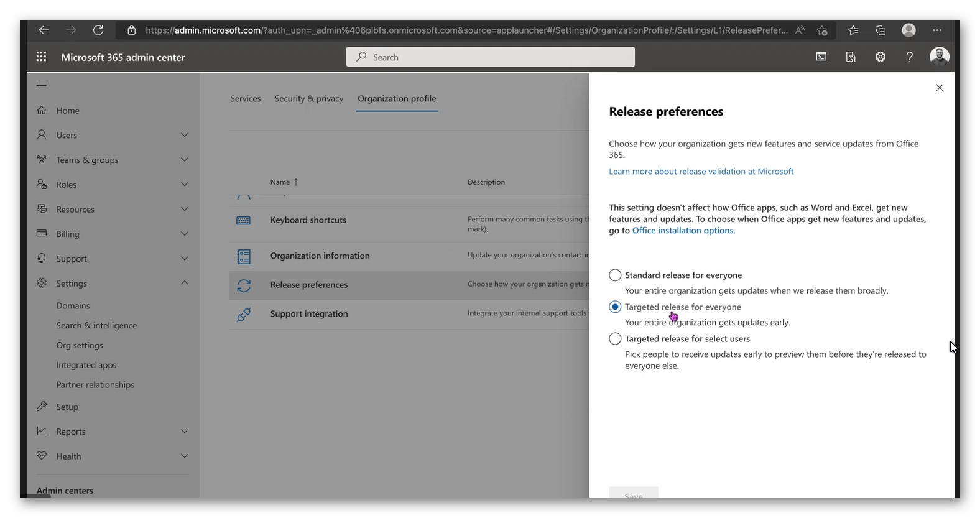Sort list by Name column header
The height and width of the screenshot is (518, 980).
coord(284,182)
